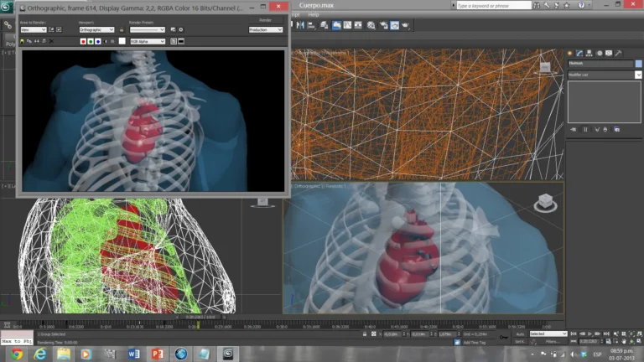Open the Area to Render dropdown
Screen dimensions: 644x362
pos(33,29)
